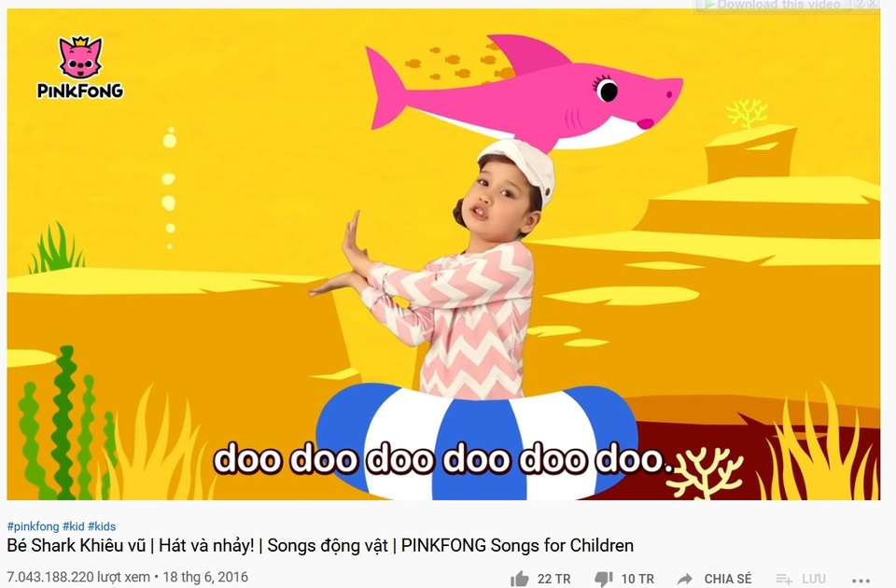Open the #kid hashtag link
Viewport: 896px width, 588px height.
click(73, 526)
